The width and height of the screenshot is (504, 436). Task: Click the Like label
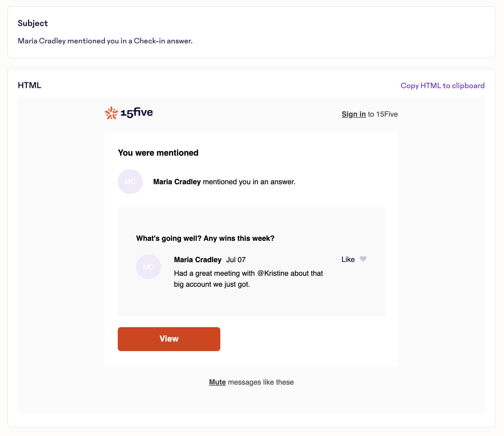pyautogui.click(x=348, y=260)
